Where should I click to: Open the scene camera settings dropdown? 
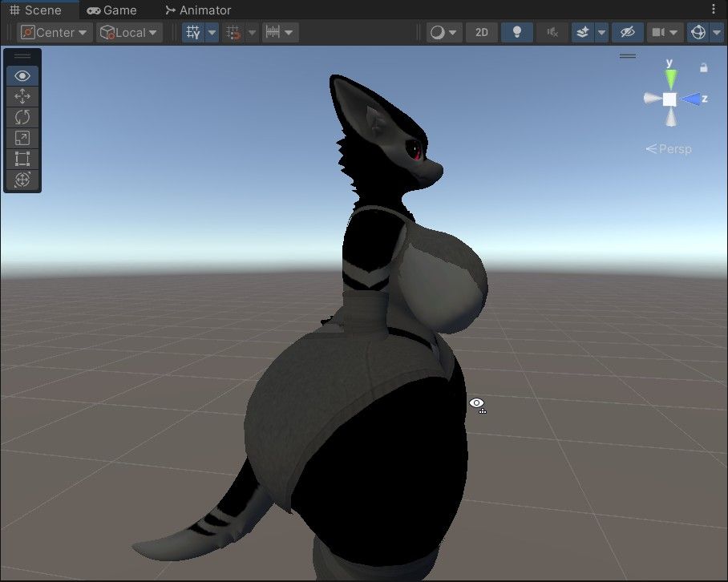tap(665, 33)
